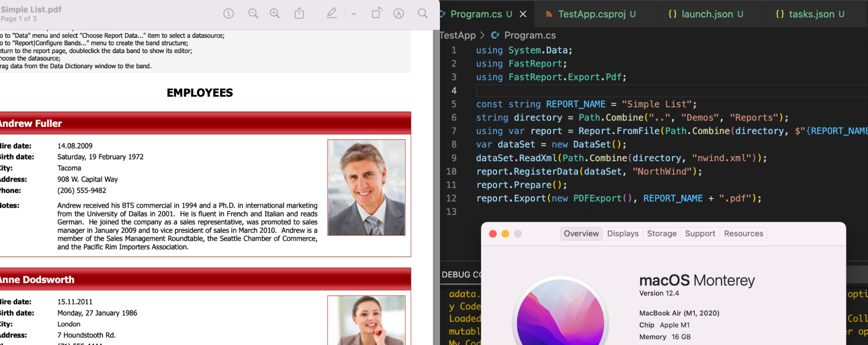Click the Simple List.pdf window title

point(31,9)
